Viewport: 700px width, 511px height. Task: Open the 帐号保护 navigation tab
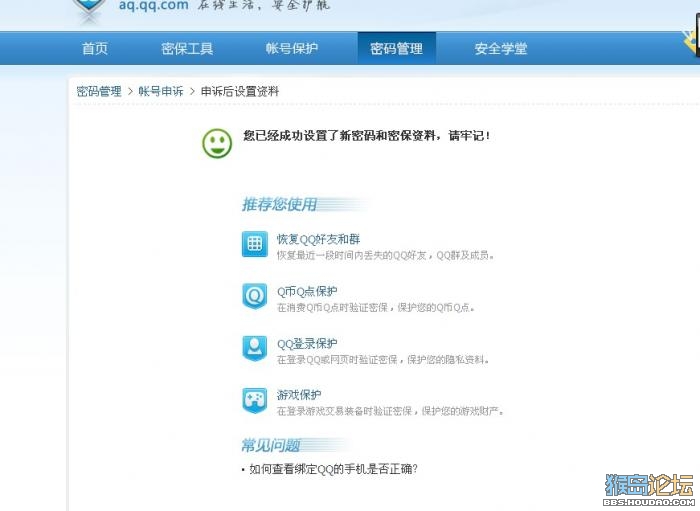[x=292, y=48]
